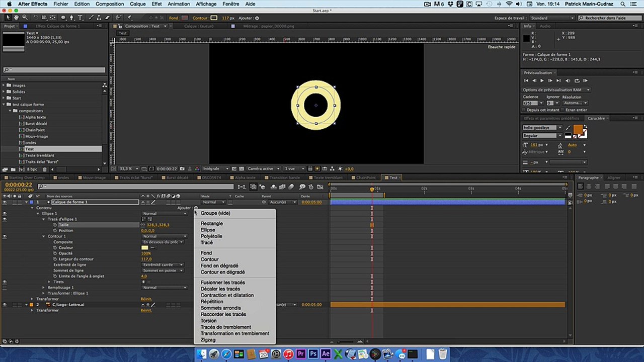Open the Extrémité de ligne dropdown

(163, 265)
